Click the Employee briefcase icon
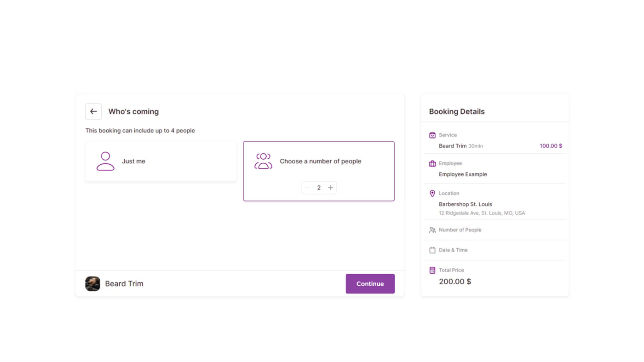644x362 pixels. click(432, 163)
